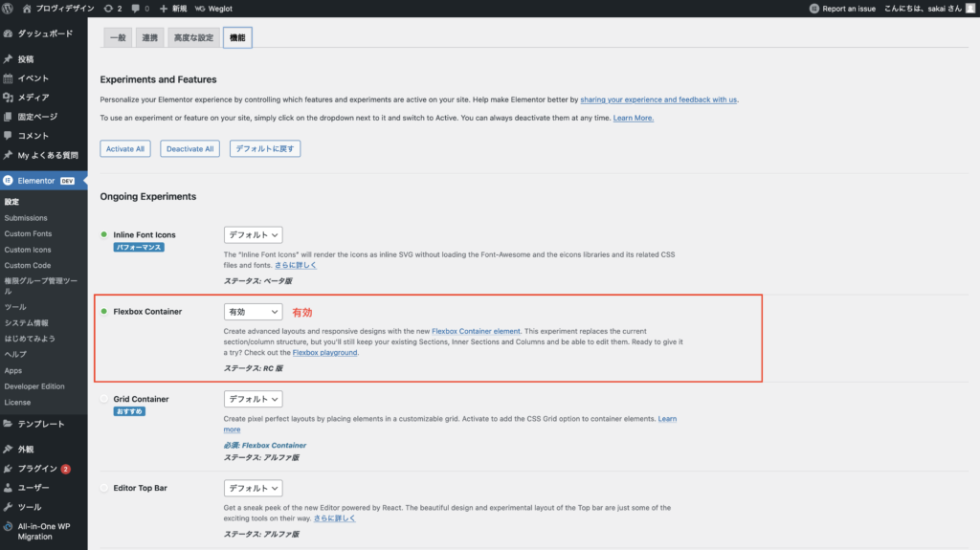This screenshot has height=550, width=980.
Task: Click the Deactivate All button
Action: [x=190, y=149]
